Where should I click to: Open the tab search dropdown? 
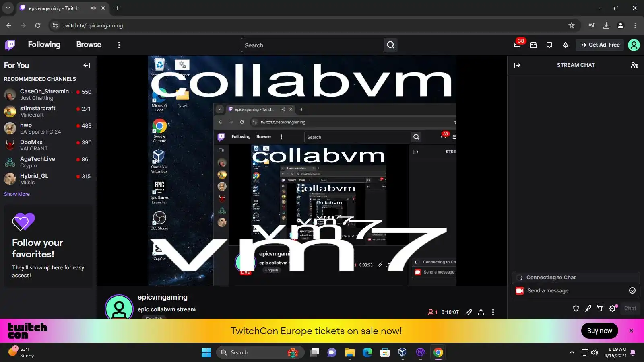(x=8, y=8)
